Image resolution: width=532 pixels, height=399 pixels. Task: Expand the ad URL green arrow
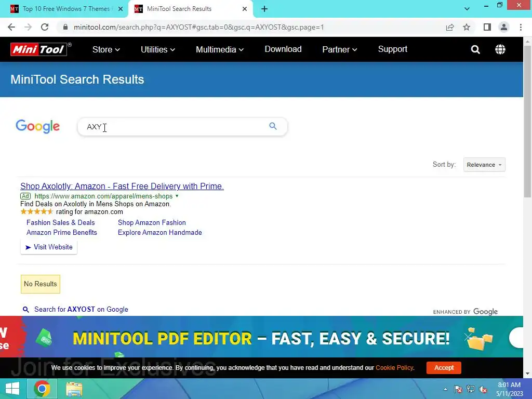177,196
